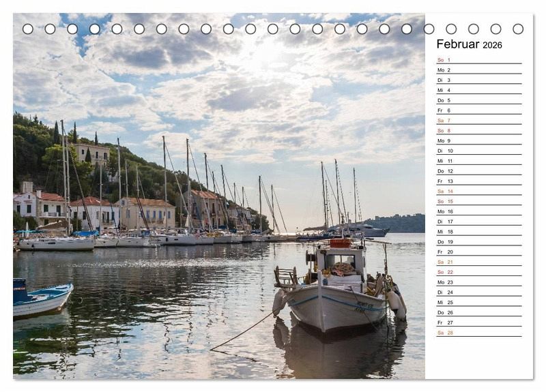Select the Fr 20 date line

point(478,252)
